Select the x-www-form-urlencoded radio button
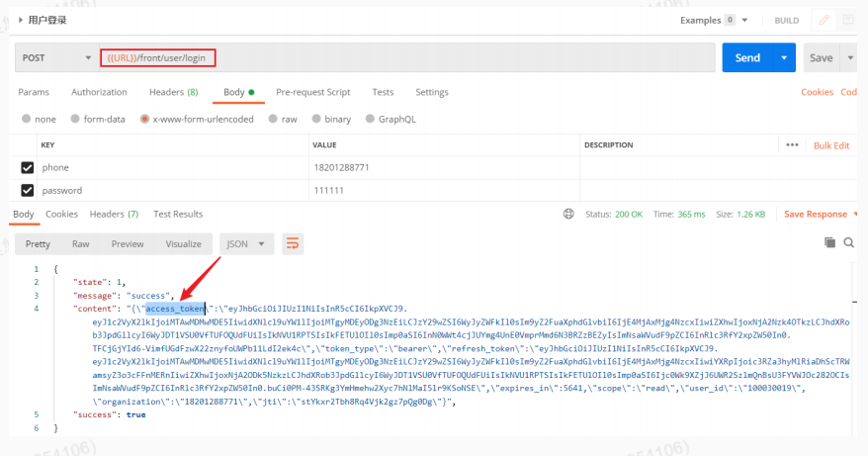Viewport: 868px width, 456px height. (x=144, y=119)
